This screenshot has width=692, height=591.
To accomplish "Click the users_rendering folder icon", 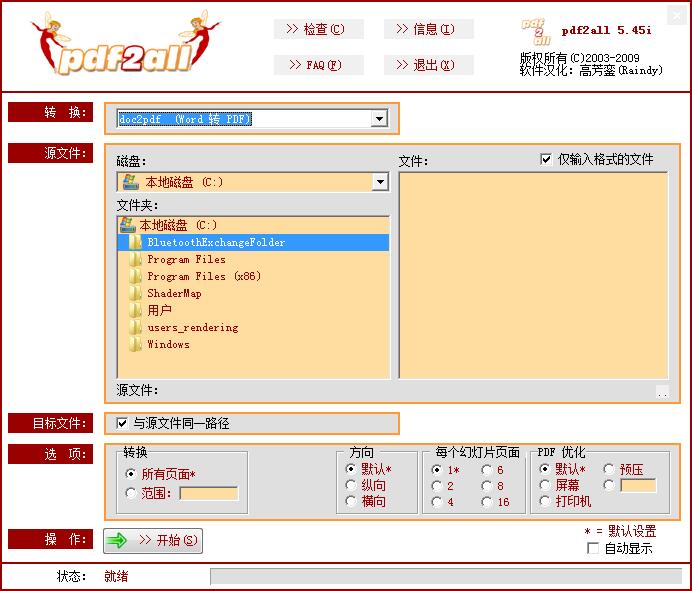I will click(x=135, y=327).
